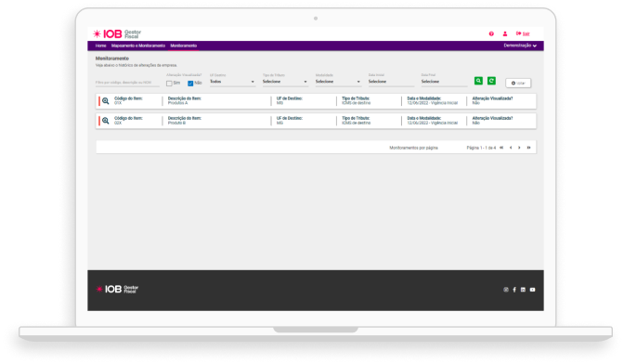Open the help question-mark icon
The width and height of the screenshot is (624, 364).
coord(491,33)
